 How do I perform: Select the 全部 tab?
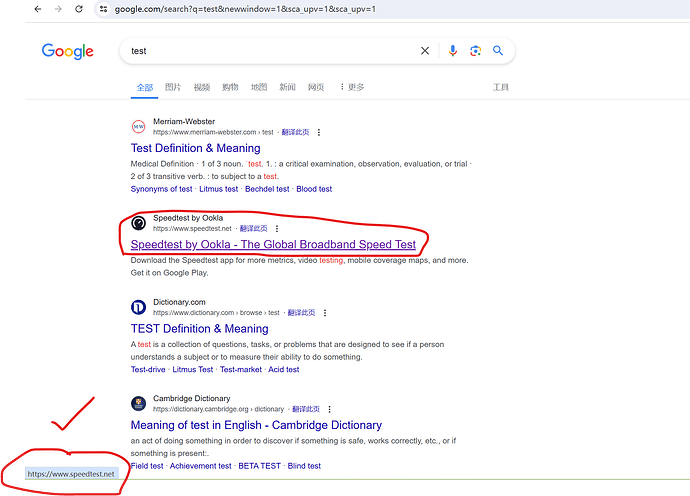click(x=144, y=87)
